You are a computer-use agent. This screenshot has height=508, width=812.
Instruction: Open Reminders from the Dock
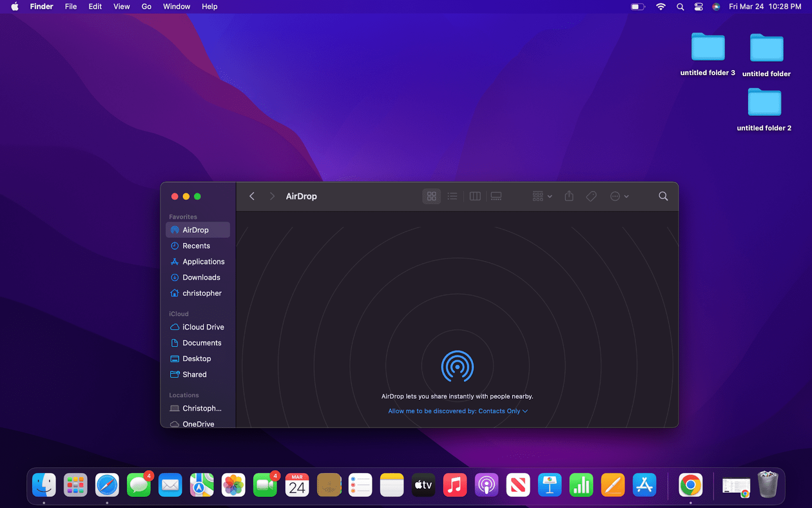pyautogui.click(x=360, y=485)
